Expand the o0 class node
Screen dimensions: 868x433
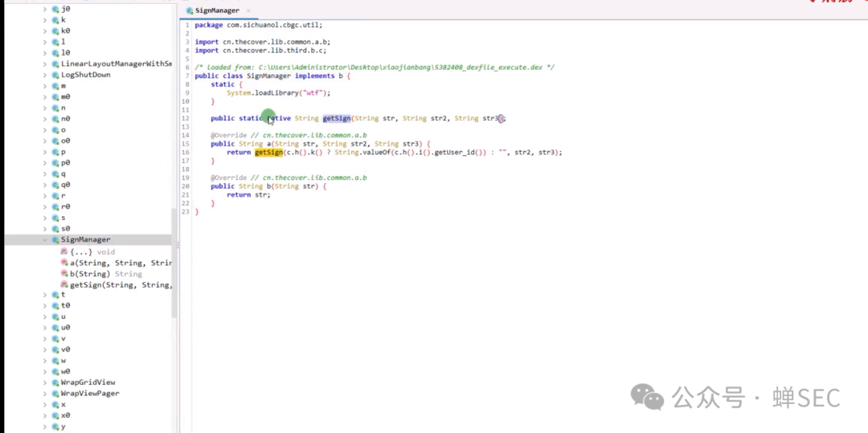tap(45, 141)
